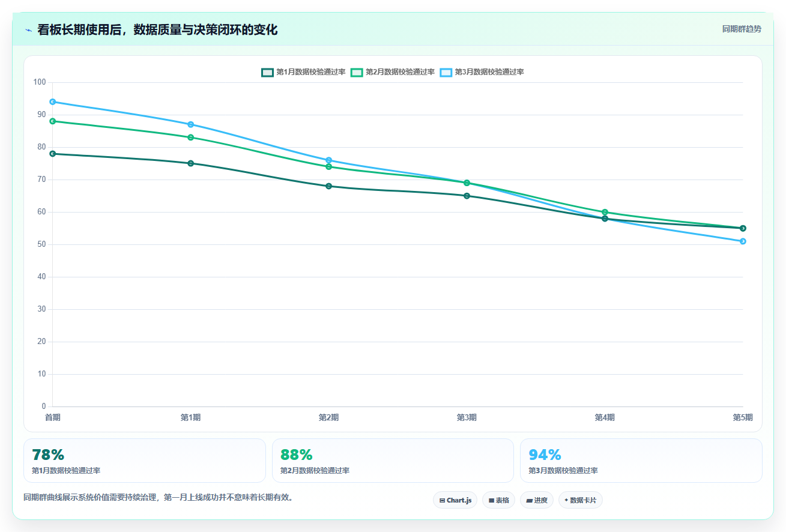The image size is (786, 532).
Task: Click the 0 y-axis tick label
Action: 44,407
